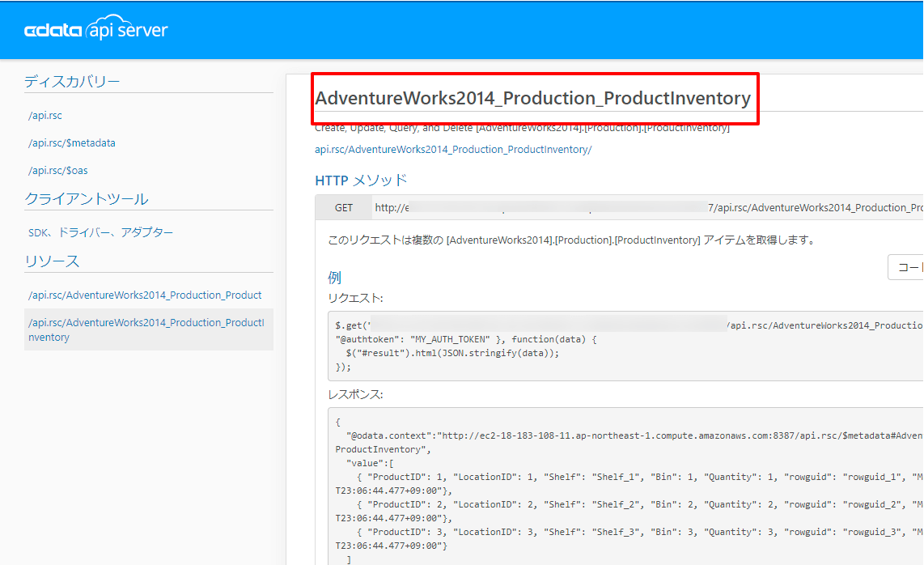
Task: Open SDK、ドライバー、アダプター client tools link
Action: [100, 232]
